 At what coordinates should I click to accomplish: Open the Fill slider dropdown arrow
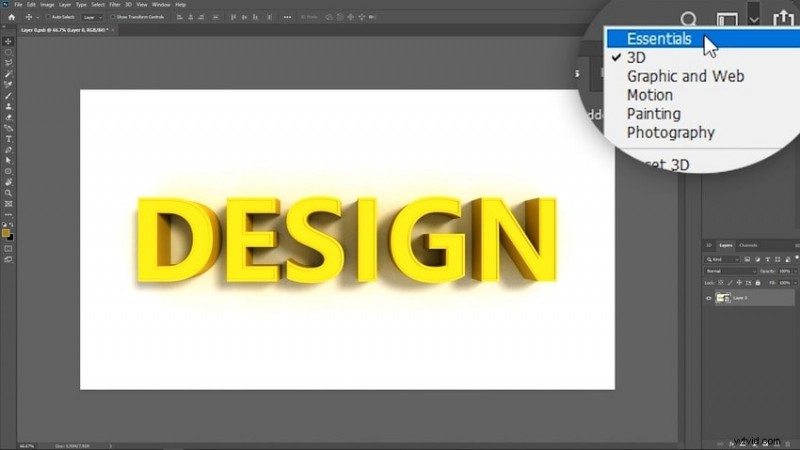pyautogui.click(x=796, y=283)
